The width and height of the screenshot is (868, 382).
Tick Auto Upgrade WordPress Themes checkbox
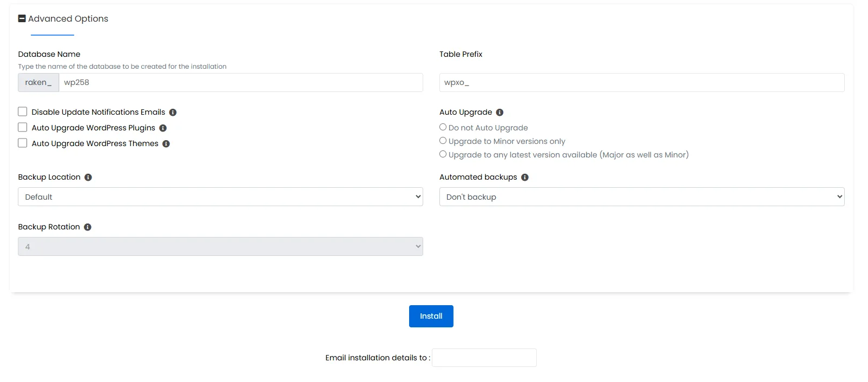click(23, 143)
